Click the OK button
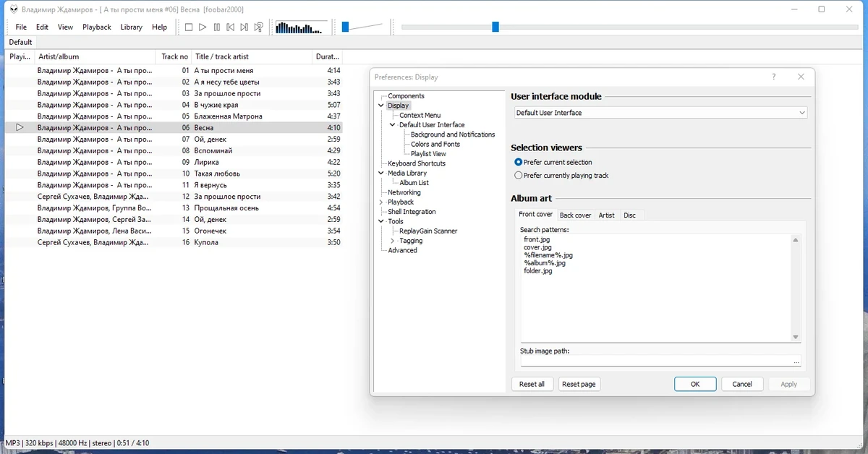The height and width of the screenshot is (454, 868). click(x=695, y=384)
